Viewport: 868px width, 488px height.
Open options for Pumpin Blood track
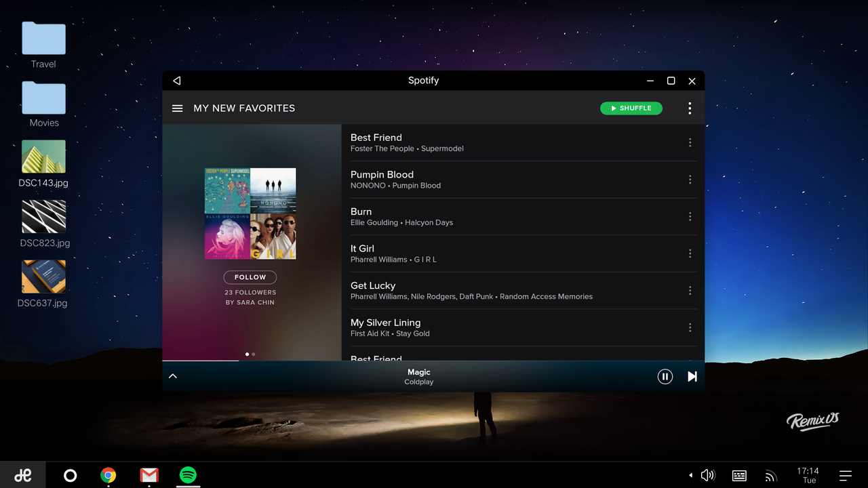(x=690, y=180)
